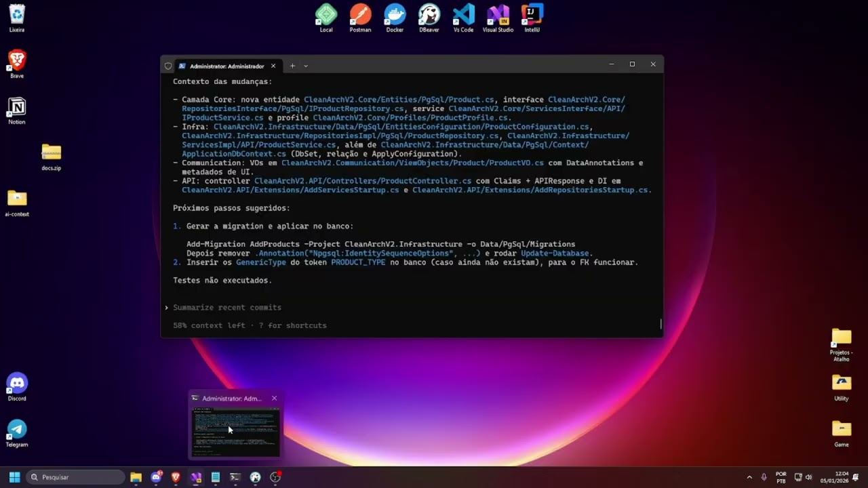Switch to Visual Studio on the taskbar
This screenshot has height=488, width=868.
pyautogui.click(x=196, y=477)
